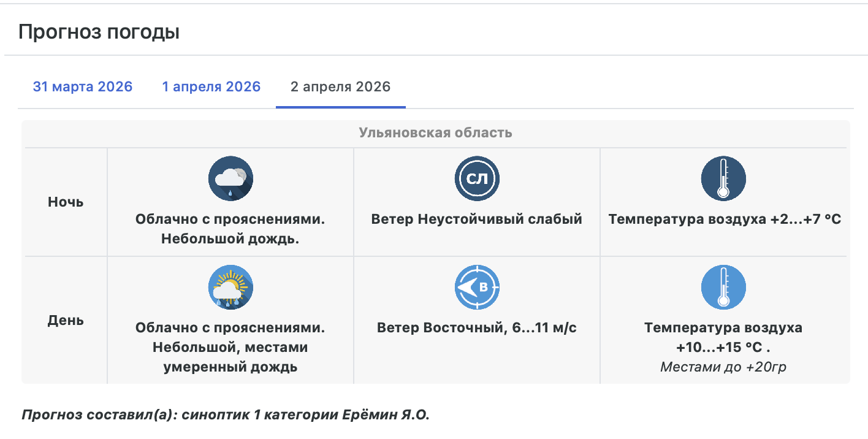The image size is (868, 439).
Task: Click the День row label
Action: (x=66, y=320)
